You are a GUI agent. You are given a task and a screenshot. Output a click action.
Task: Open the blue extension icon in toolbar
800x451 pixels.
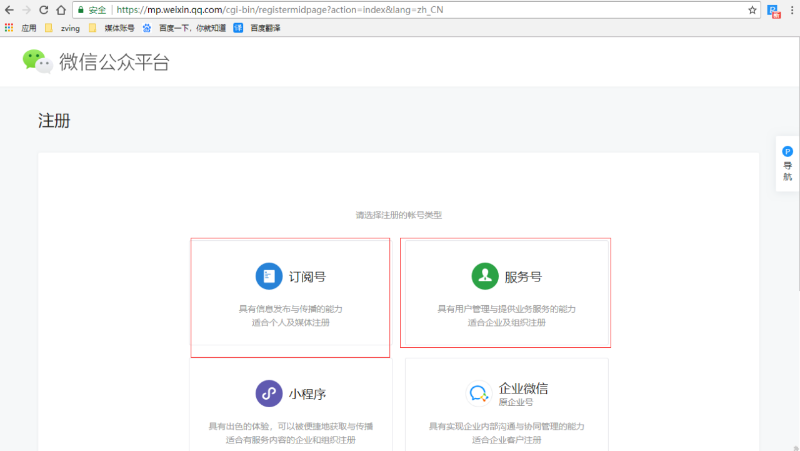(774, 11)
